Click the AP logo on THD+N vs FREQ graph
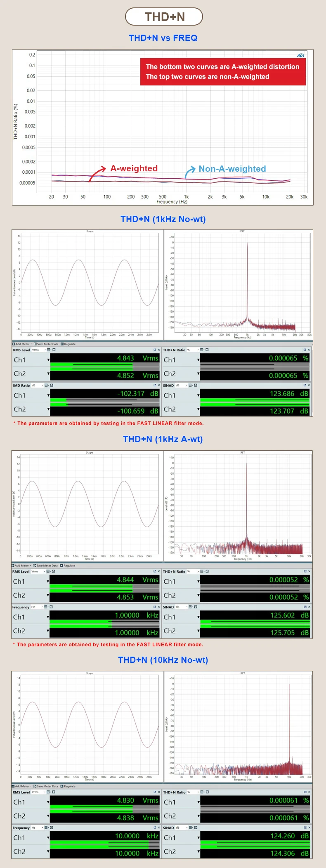 click(x=300, y=55)
